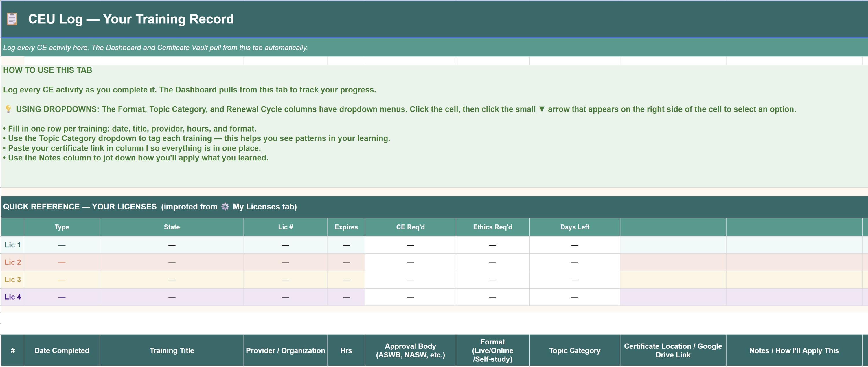Click the Format (Live/Online/Self-study) header
Image resolution: width=868 pixels, height=367 pixels.
[493, 350]
